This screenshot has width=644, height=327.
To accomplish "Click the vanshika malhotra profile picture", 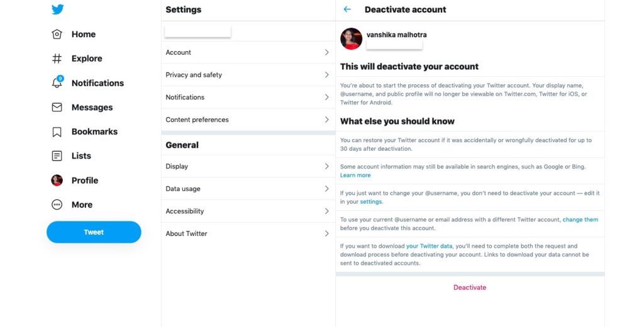I will [351, 38].
